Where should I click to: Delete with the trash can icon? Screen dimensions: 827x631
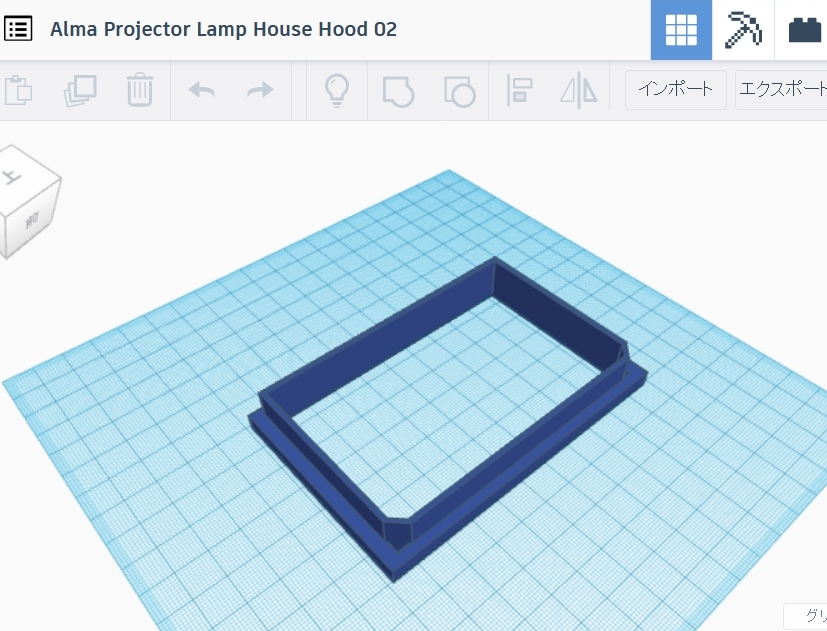click(139, 90)
